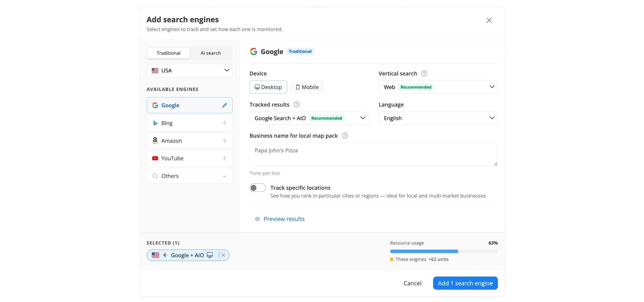This screenshot has width=644, height=302.
Task: Click the USA flag icon in dropdown
Action: point(155,71)
